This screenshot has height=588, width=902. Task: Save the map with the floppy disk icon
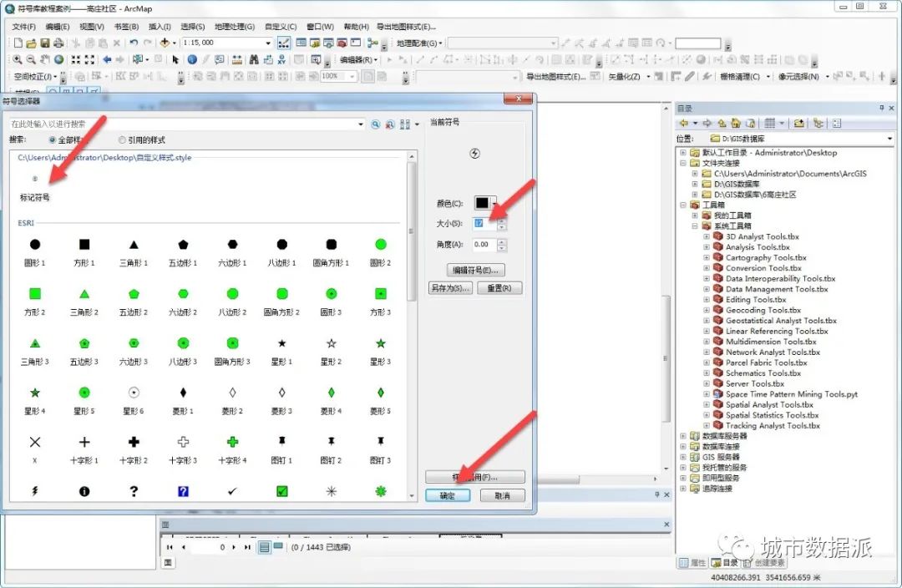pyautogui.click(x=45, y=43)
